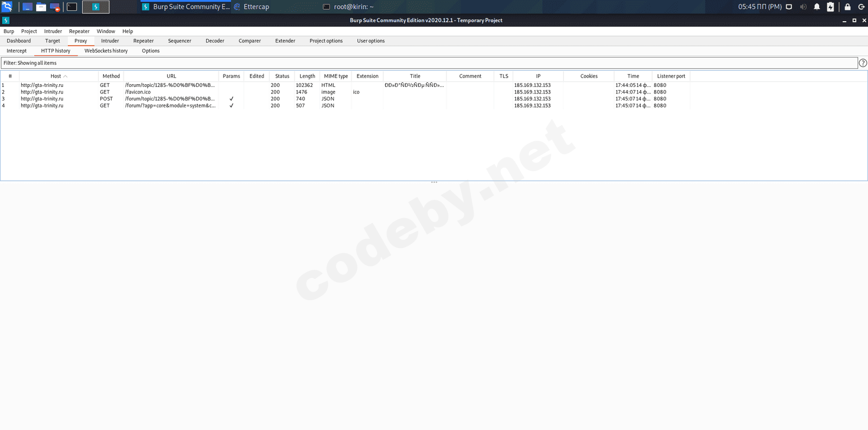Sort by the Cookies column header
868x430 pixels.
pos(589,76)
